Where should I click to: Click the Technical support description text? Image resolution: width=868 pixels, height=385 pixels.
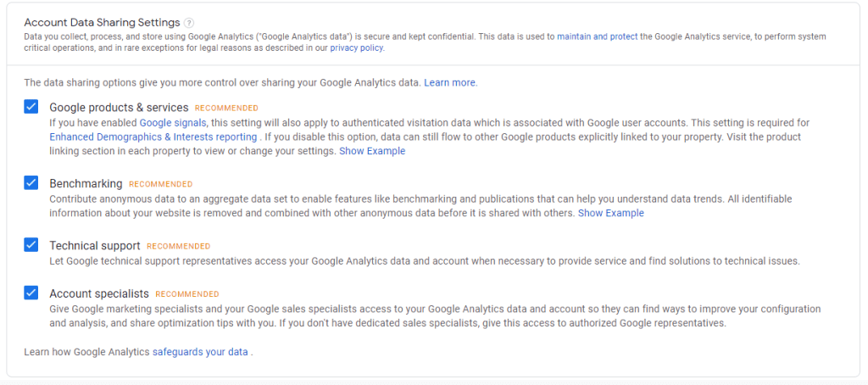coord(424,260)
